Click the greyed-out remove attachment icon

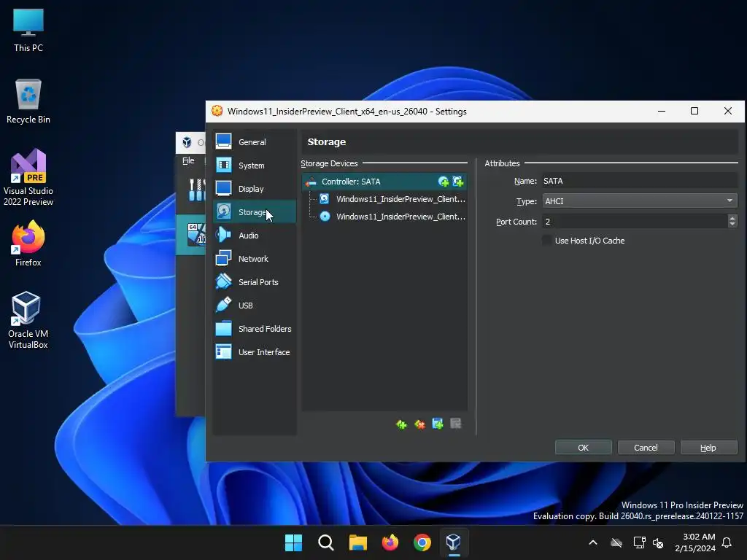coord(455,424)
